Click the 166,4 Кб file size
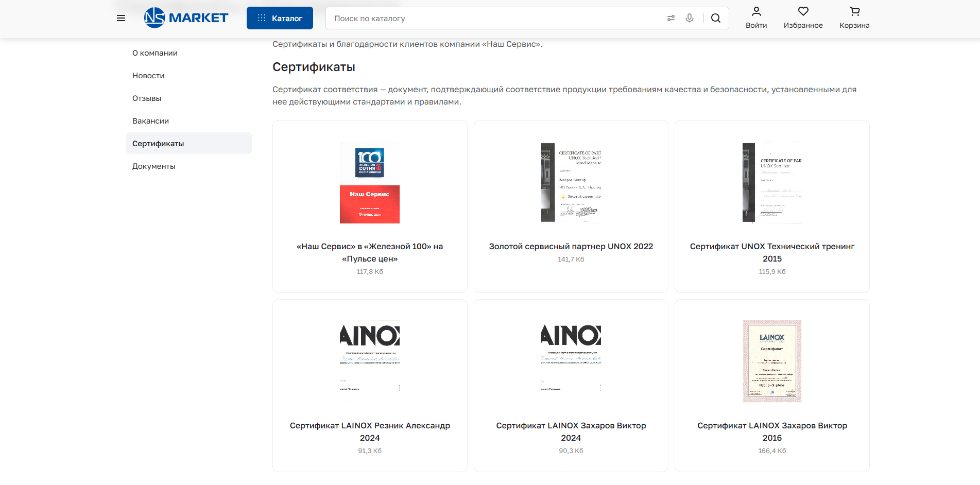 [x=772, y=451]
